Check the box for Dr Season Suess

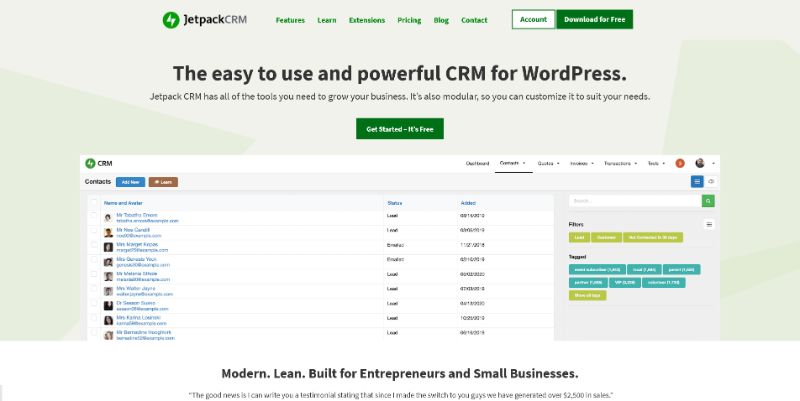click(x=94, y=303)
